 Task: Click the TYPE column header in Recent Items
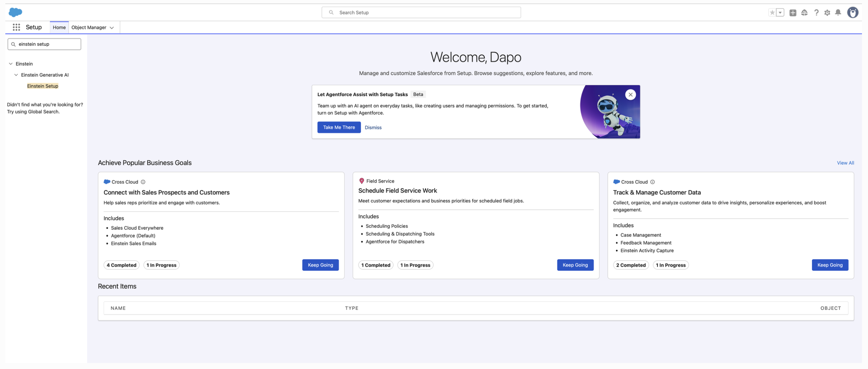coord(351,308)
